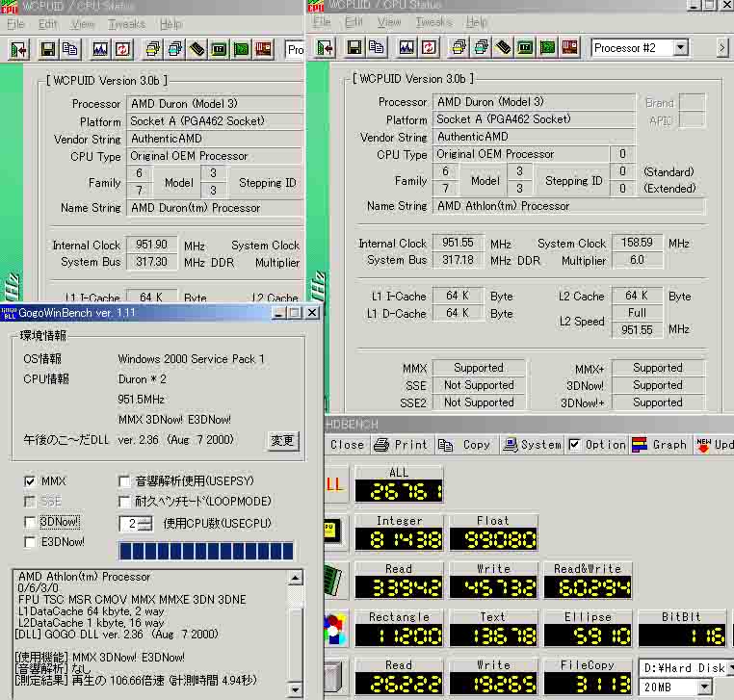Click the HDBENCH memory module icon beside Read
This screenshot has width=734, height=700.
pyautogui.click(x=336, y=582)
